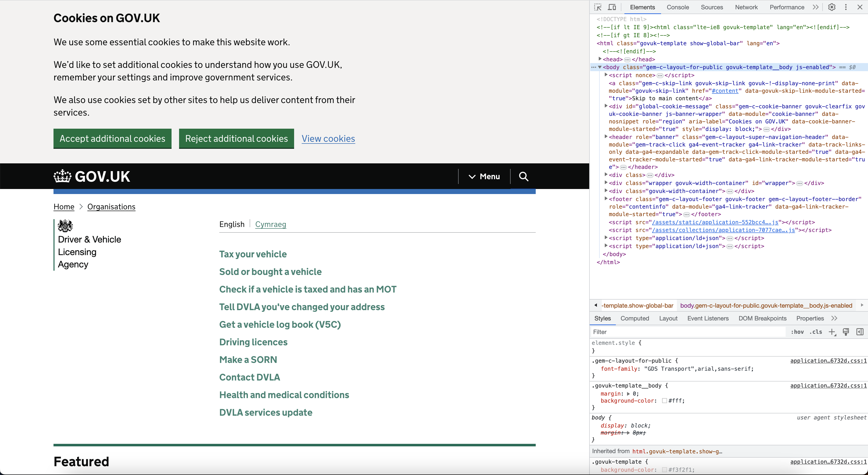Switch to the Performance tab
Image resolution: width=868 pixels, height=475 pixels.
point(787,7)
